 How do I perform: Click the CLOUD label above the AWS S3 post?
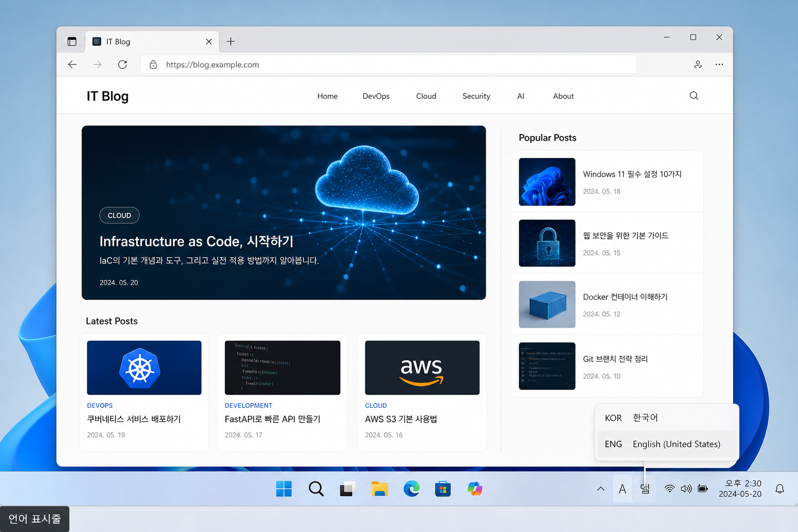click(376, 406)
